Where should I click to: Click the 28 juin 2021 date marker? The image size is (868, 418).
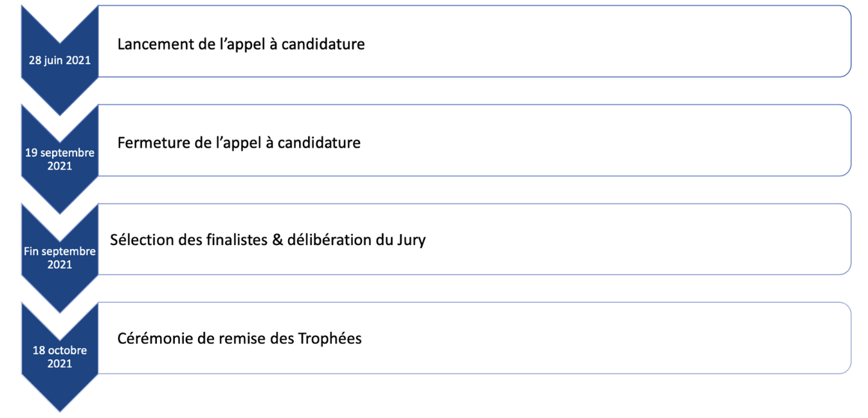tap(60, 61)
